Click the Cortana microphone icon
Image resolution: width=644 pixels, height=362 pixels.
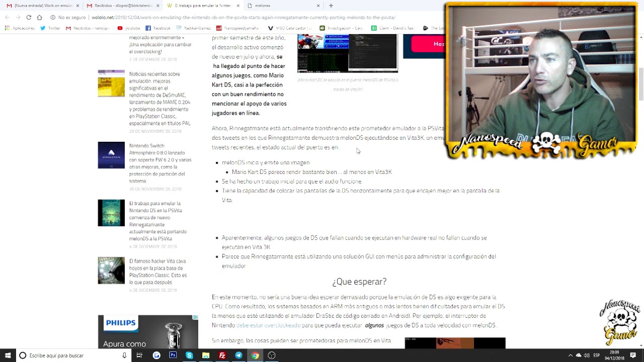pos(124,355)
